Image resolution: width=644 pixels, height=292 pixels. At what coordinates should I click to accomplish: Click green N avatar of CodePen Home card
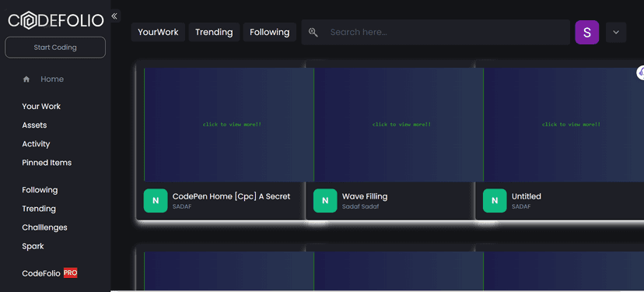coord(156,201)
